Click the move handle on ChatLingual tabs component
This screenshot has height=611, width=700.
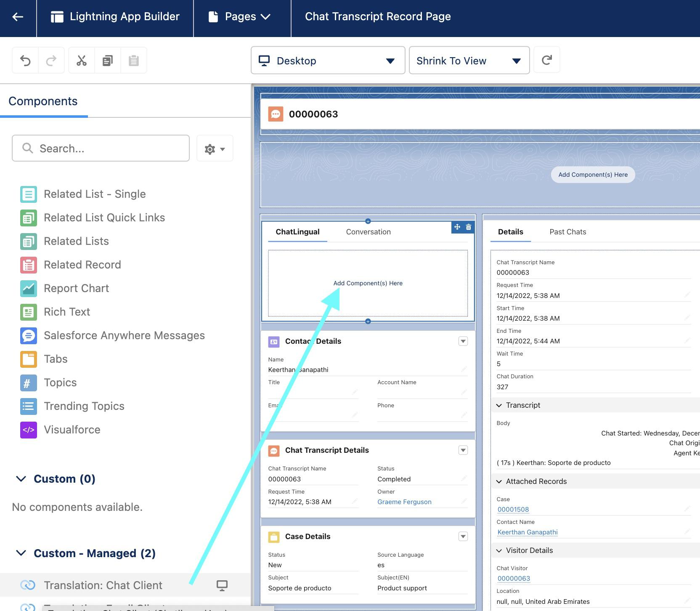point(457,227)
